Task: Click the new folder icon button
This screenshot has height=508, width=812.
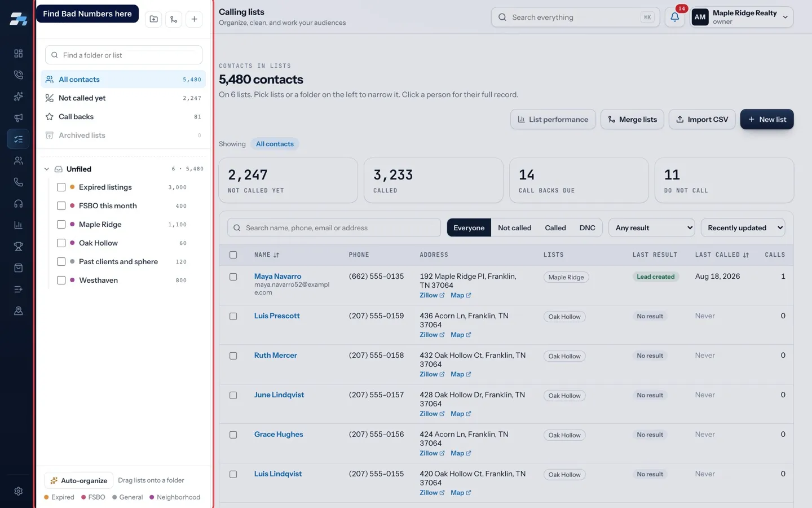Action: (153, 19)
